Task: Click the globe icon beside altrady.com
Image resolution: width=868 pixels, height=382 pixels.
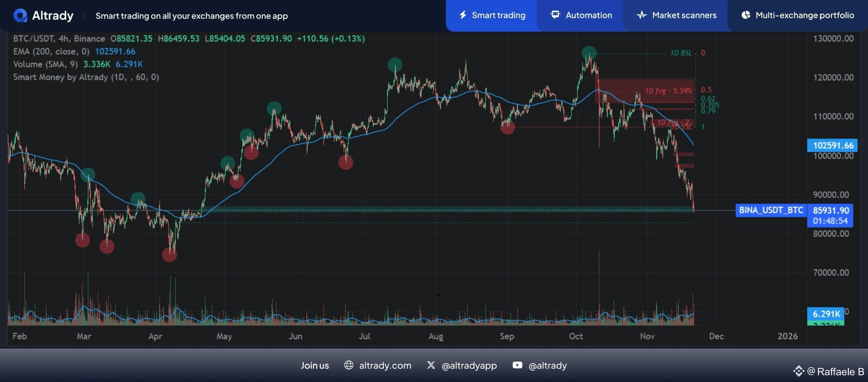Action: tap(349, 365)
